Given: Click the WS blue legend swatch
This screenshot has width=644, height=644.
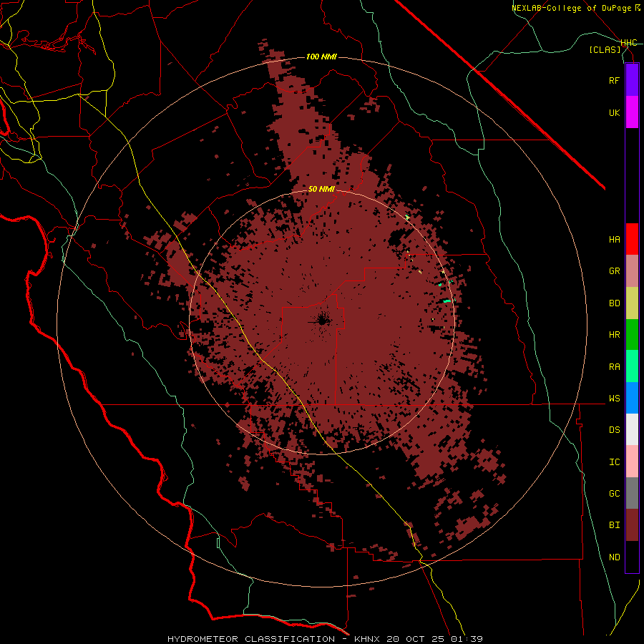Looking at the screenshot, I should (x=632, y=398).
